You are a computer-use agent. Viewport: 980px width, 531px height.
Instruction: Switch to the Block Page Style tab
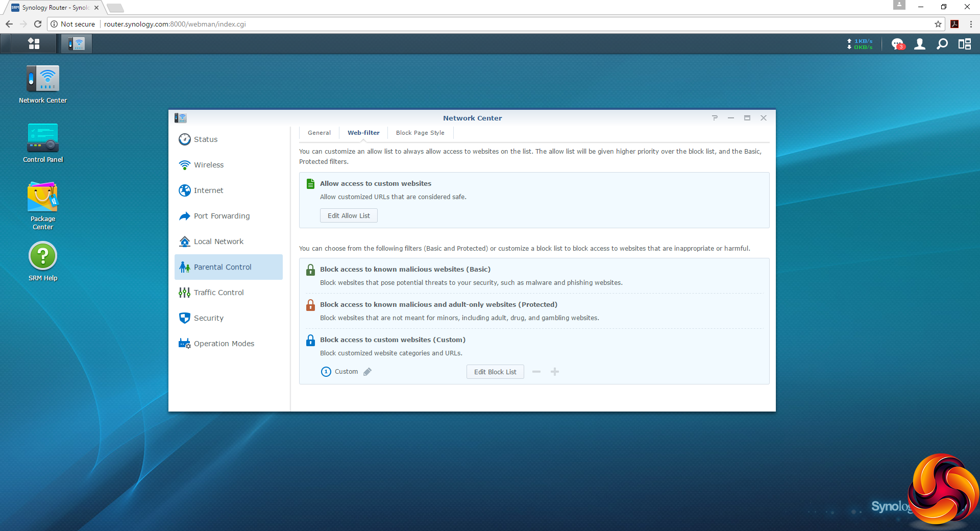tap(420, 133)
